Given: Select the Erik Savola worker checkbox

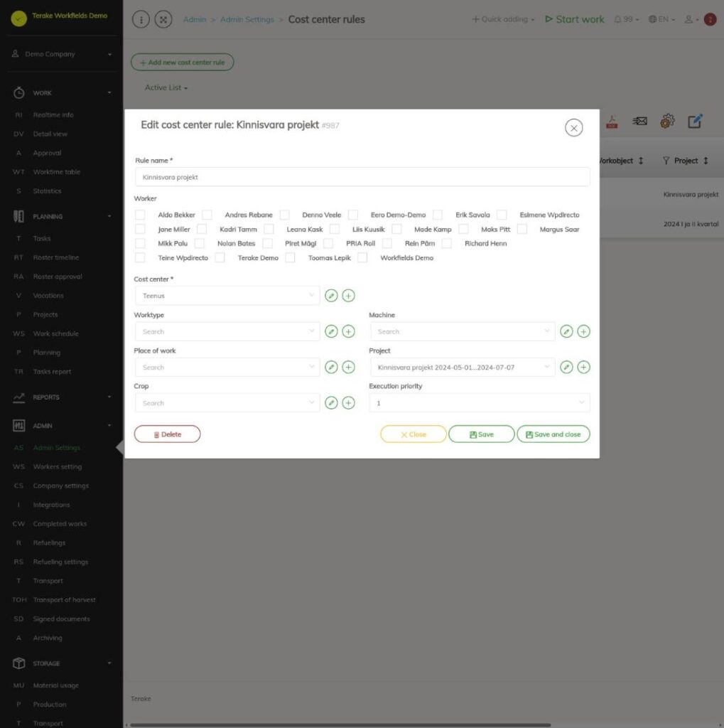Looking at the screenshot, I should 438,215.
